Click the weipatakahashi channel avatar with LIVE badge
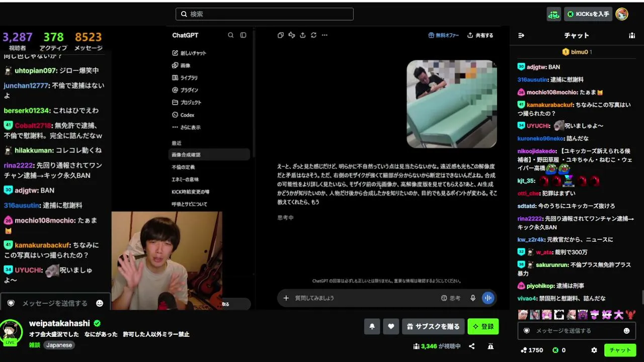The image size is (644, 362). pos(11,332)
